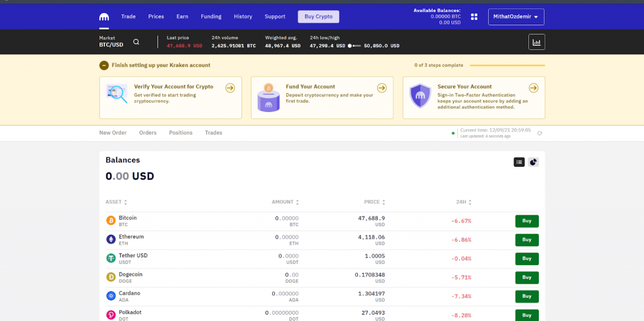Buy Dogecoin from the balances row
The width and height of the screenshot is (644, 321).
point(527,278)
